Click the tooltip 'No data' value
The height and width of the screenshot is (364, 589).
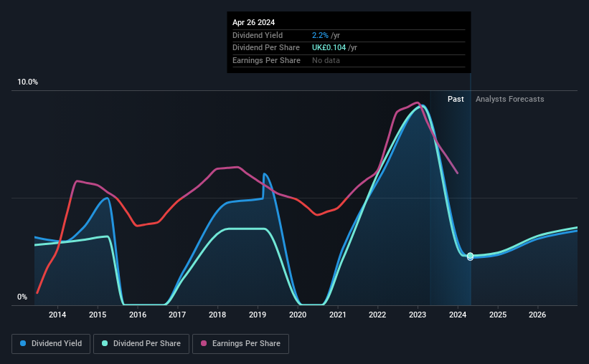(x=326, y=60)
